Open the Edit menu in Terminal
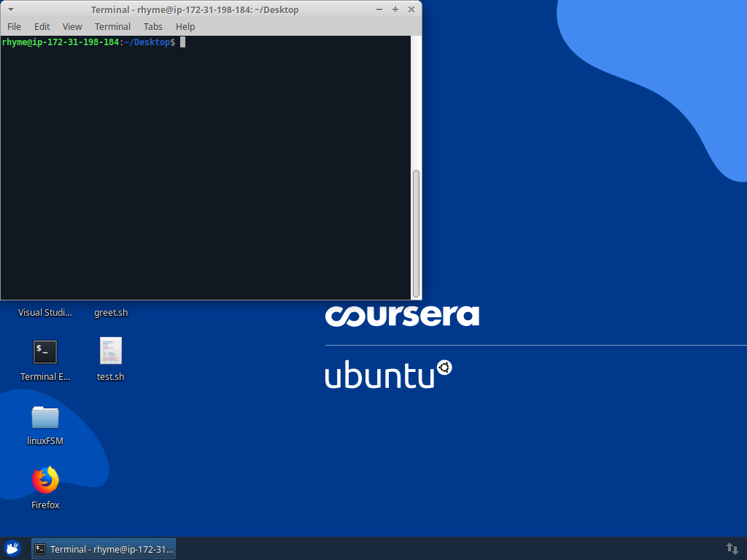Image resolution: width=747 pixels, height=560 pixels. click(x=42, y=27)
